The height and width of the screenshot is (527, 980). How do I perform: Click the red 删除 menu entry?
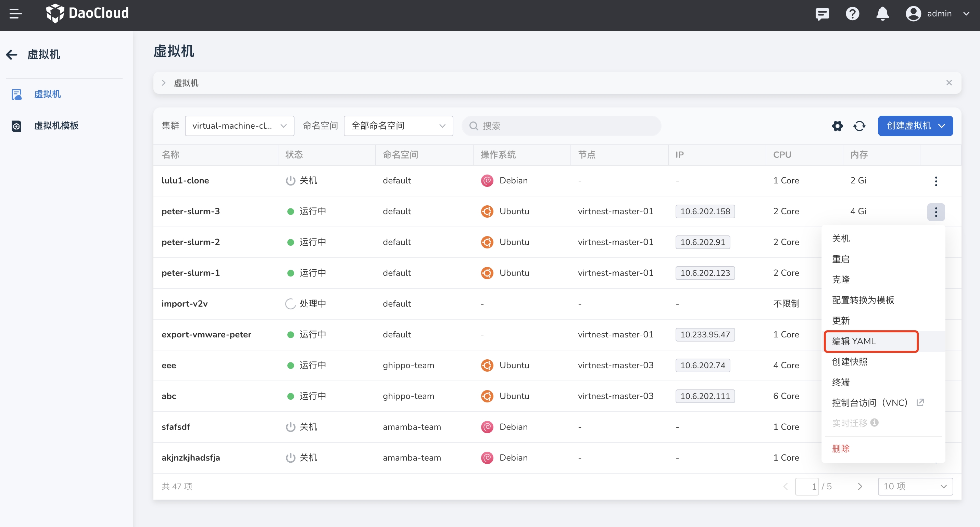click(x=840, y=448)
